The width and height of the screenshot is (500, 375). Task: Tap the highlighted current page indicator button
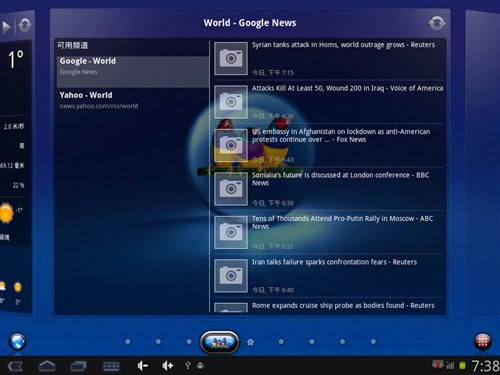point(219,342)
